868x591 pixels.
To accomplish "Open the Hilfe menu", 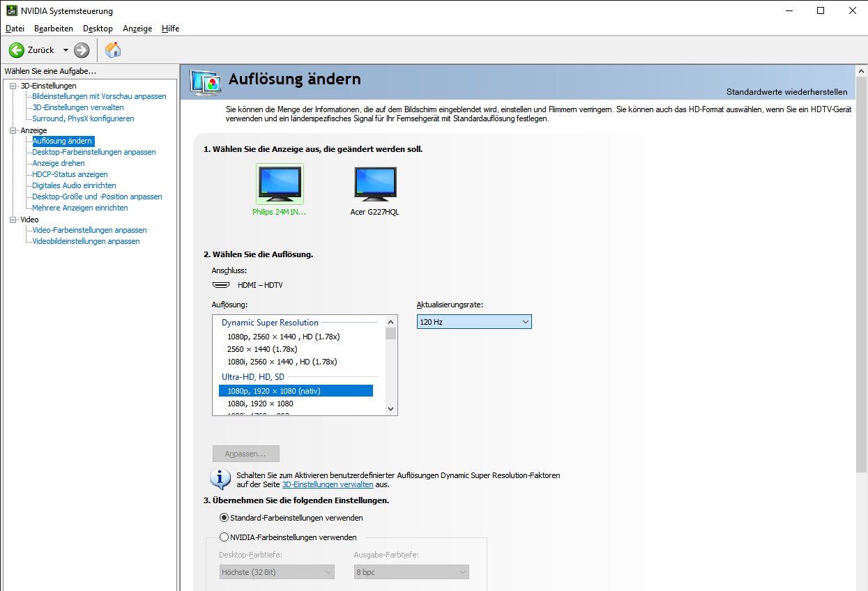I will click(171, 29).
